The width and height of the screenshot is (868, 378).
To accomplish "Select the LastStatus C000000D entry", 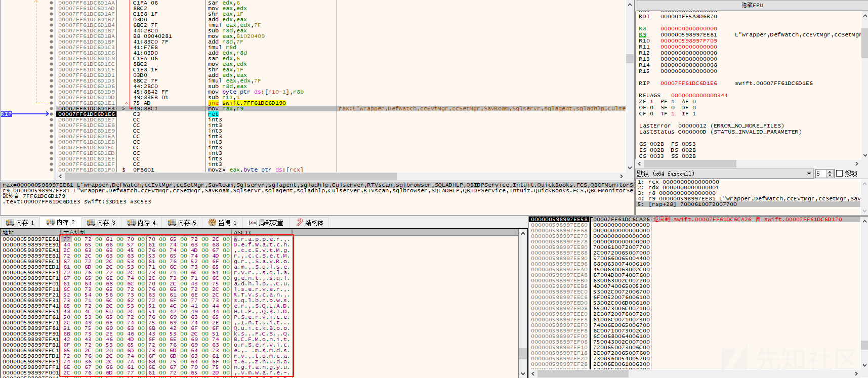I will click(x=720, y=132).
